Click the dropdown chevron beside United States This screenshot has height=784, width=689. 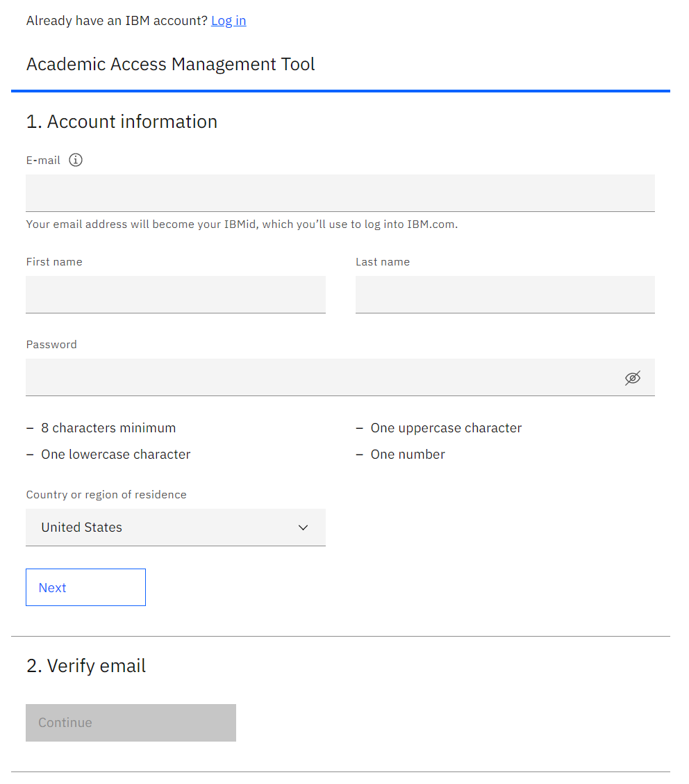[x=303, y=528]
